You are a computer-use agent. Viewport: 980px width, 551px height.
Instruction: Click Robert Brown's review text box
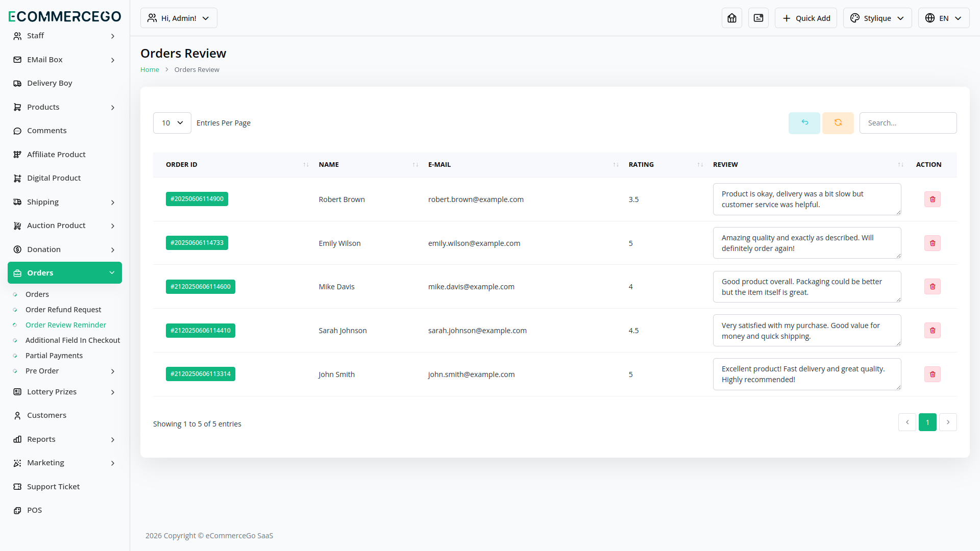click(x=806, y=199)
